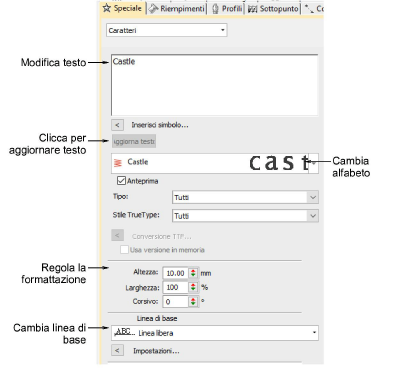
Task: Click the Sottopunto tab icon
Action: pyautogui.click(x=253, y=9)
